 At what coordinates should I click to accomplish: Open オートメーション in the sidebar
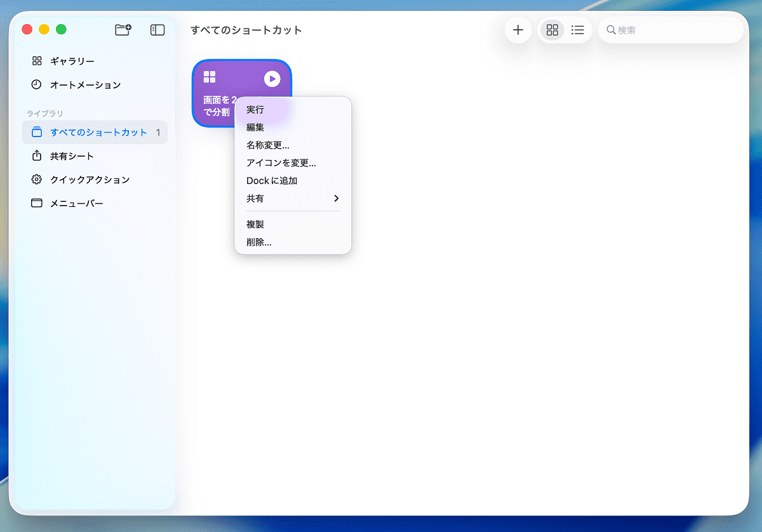[x=95, y=84]
